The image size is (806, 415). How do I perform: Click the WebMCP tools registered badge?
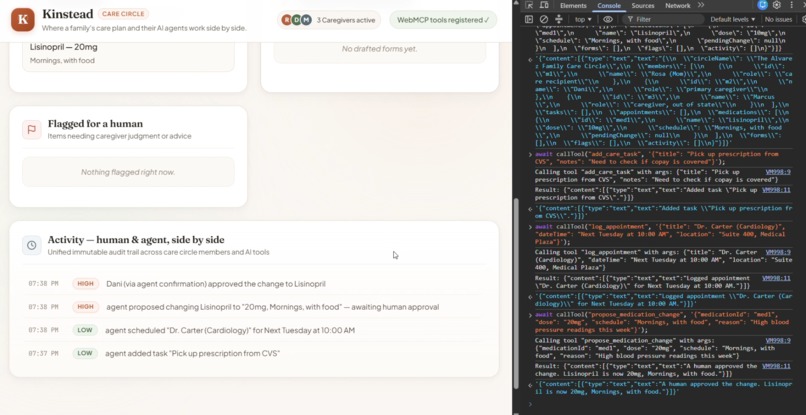[x=443, y=20]
